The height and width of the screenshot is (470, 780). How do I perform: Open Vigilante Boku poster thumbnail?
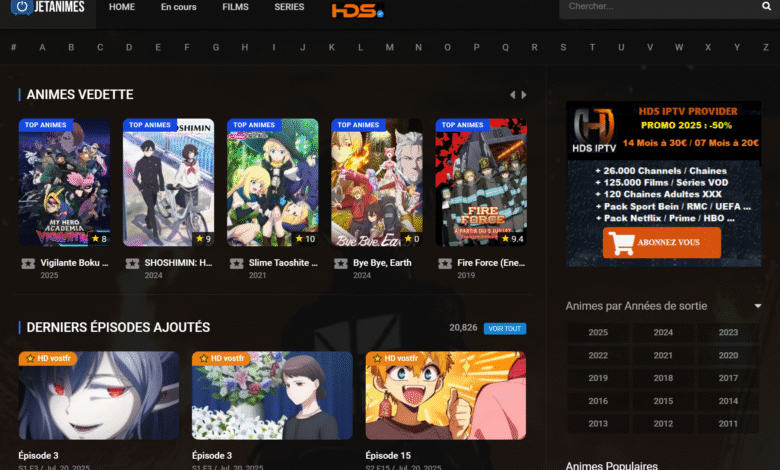[x=64, y=183]
